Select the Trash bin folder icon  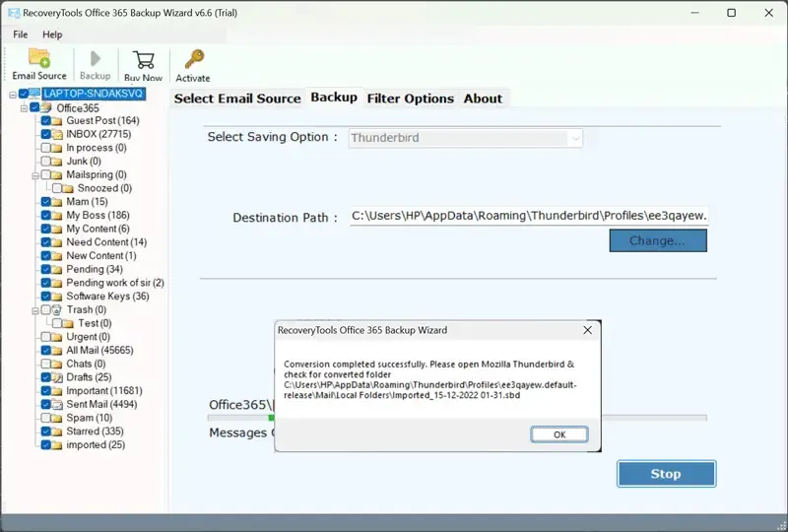coord(57,309)
